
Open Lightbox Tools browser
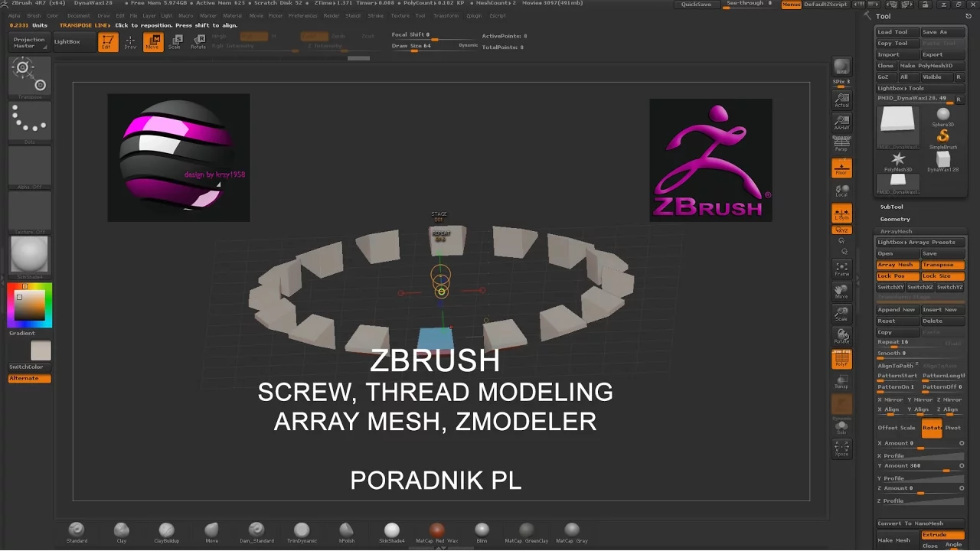click(x=920, y=88)
